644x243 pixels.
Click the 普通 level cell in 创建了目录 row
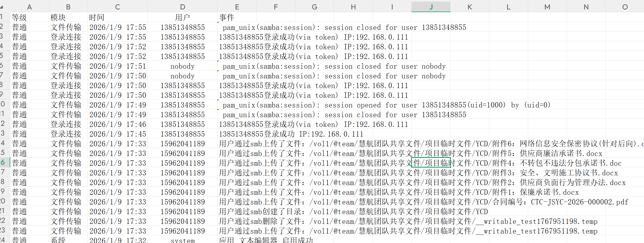(29, 211)
